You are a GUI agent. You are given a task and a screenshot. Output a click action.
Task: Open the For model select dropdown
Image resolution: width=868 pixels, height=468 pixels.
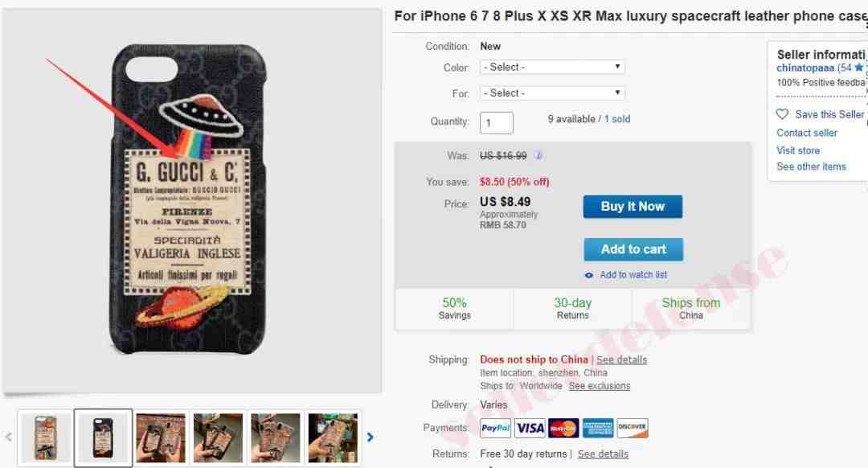[552, 93]
